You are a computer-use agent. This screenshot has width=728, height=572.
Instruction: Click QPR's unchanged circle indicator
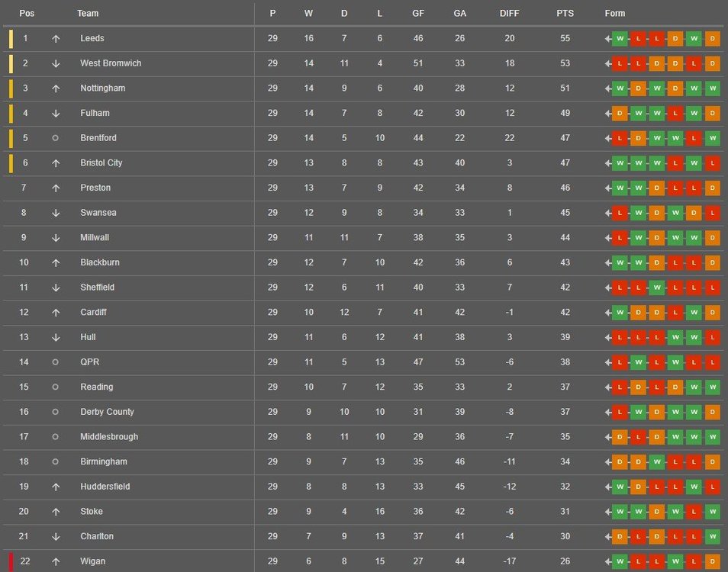[55, 362]
